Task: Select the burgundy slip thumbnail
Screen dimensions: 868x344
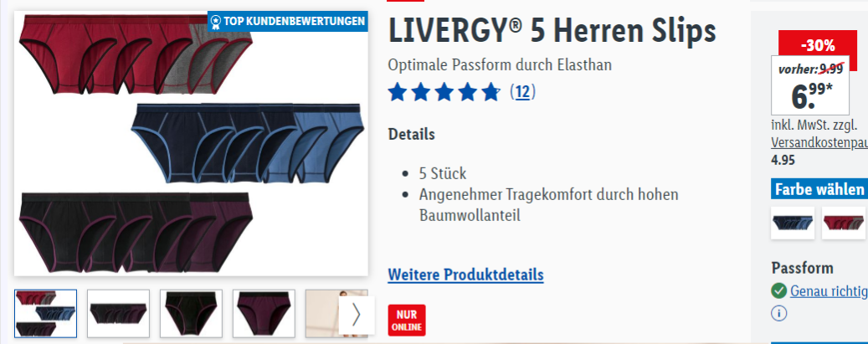Action: tap(264, 314)
